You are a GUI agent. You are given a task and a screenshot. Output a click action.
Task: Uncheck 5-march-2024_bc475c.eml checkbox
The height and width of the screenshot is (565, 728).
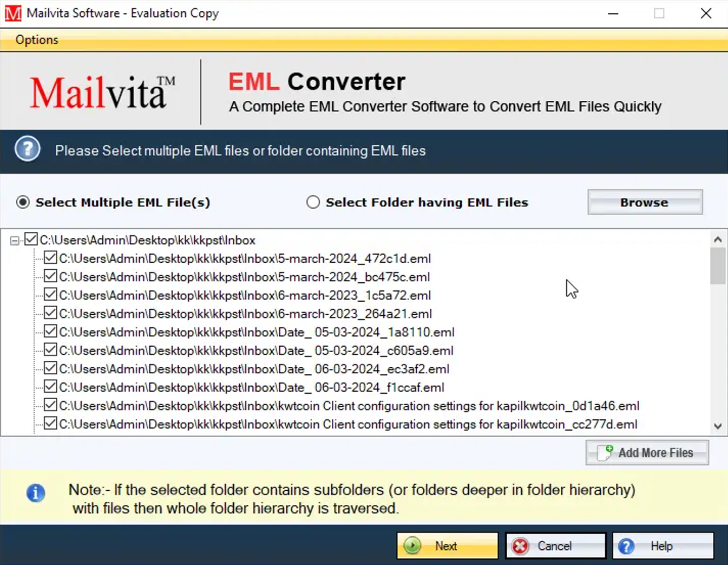coord(50,276)
